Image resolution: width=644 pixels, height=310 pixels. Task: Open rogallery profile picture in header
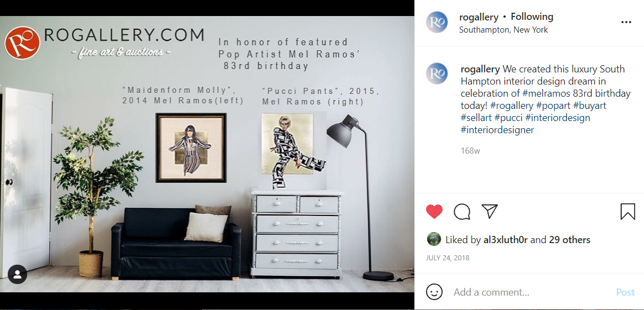pyautogui.click(x=437, y=22)
